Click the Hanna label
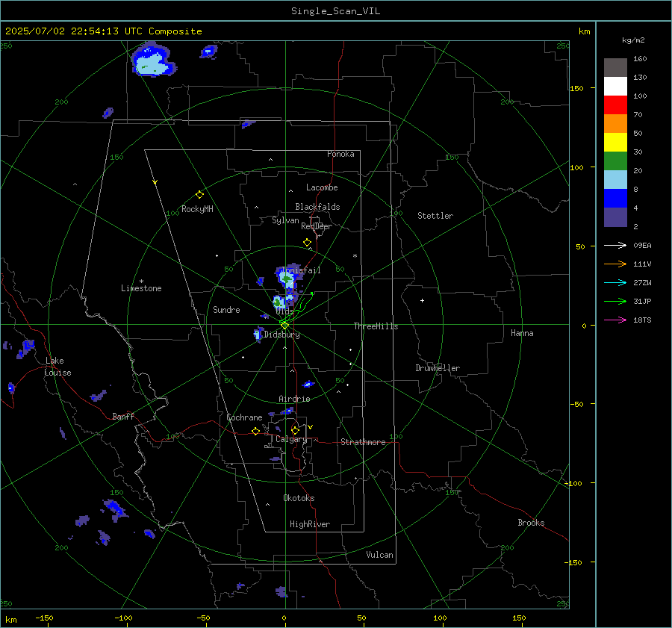 (522, 333)
